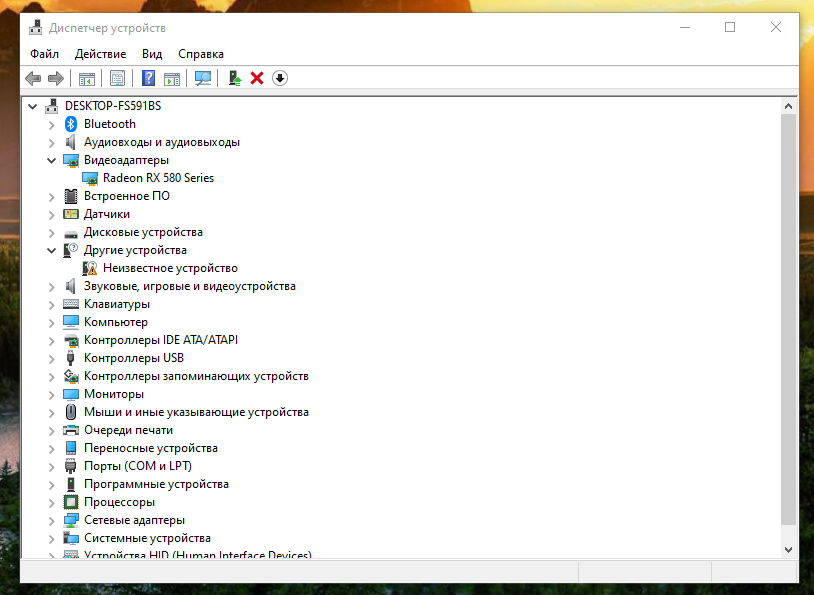The height and width of the screenshot is (595, 814).
Task: Maximize the Диспетчер устройств window
Action: (x=730, y=27)
